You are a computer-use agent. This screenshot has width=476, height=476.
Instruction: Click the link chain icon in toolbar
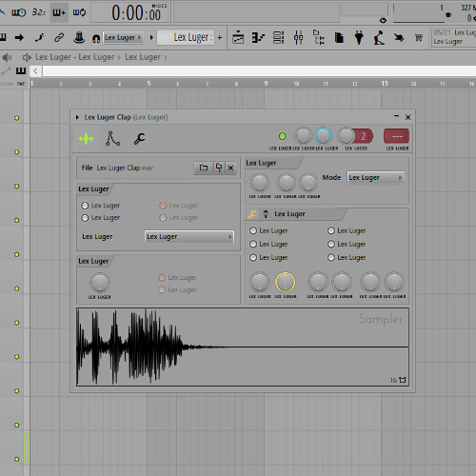(59, 38)
